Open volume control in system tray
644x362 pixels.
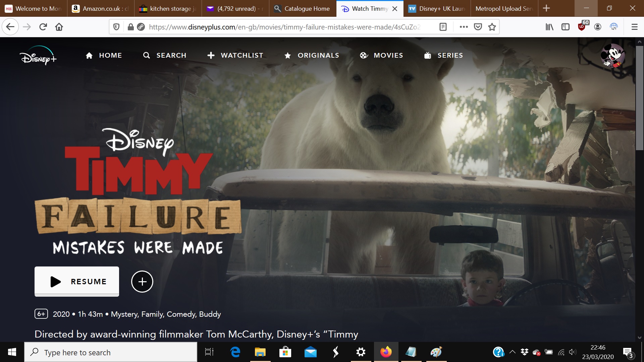(572, 352)
